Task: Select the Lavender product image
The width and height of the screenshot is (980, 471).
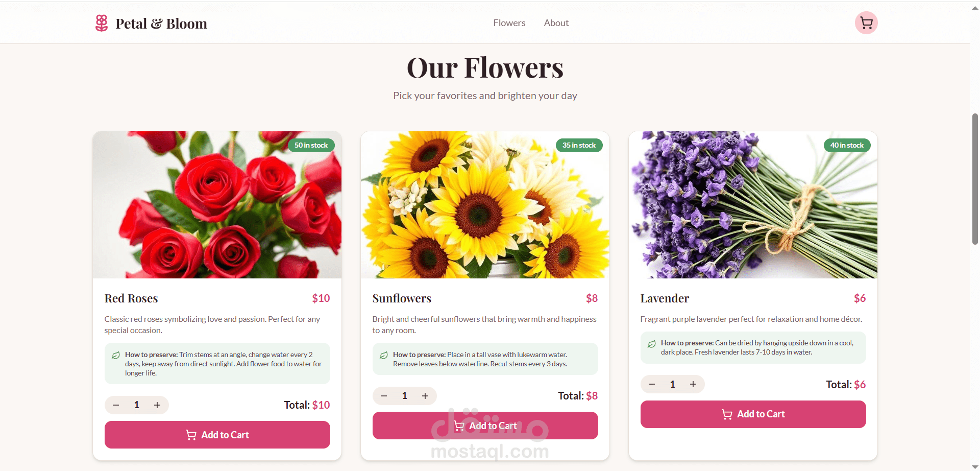Action: point(753,205)
